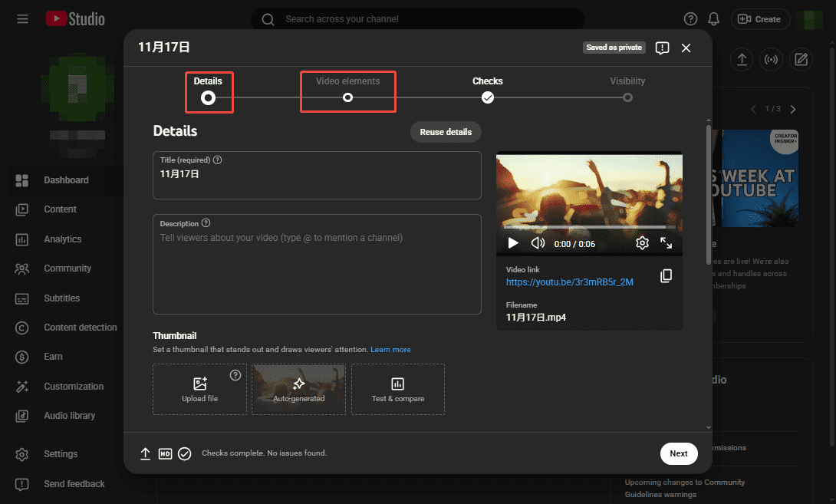
Task: Collapse the sidebar with the hamburger menu
Action: (x=22, y=19)
